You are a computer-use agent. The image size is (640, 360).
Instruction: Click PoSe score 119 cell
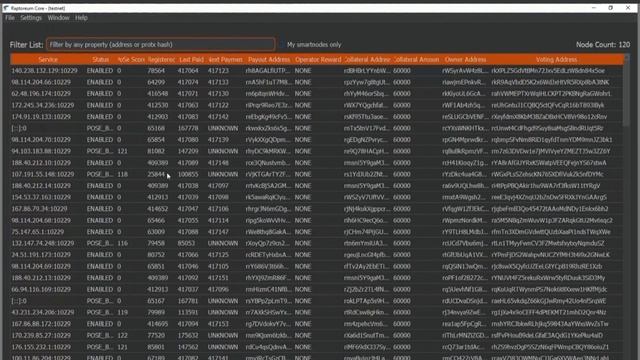point(122,312)
